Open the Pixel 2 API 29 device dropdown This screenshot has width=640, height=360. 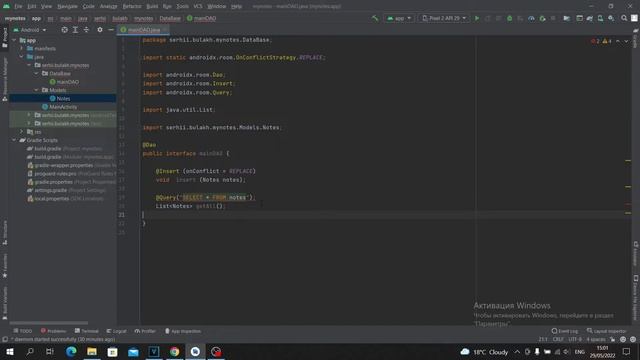coord(444,18)
